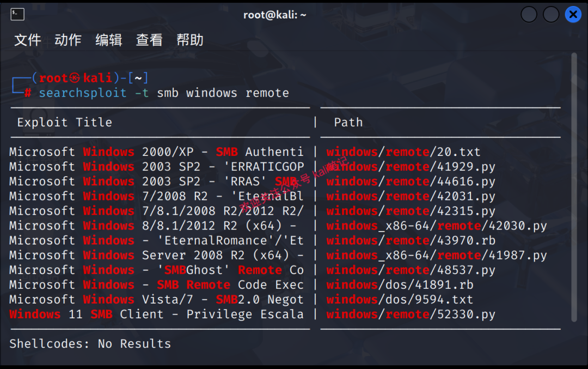This screenshot has height=369, width=588.
Task: Close the terminal with blue X button
Action: (x=573, y=15)
